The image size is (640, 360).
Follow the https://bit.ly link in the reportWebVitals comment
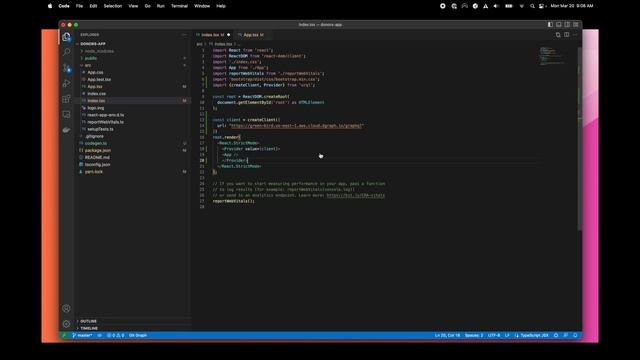coord(356,196)
